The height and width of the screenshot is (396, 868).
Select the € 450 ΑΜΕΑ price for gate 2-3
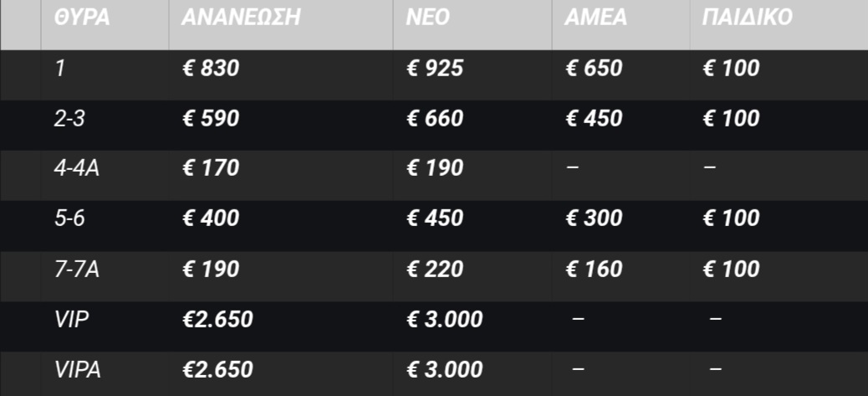[x=594, y=118]
